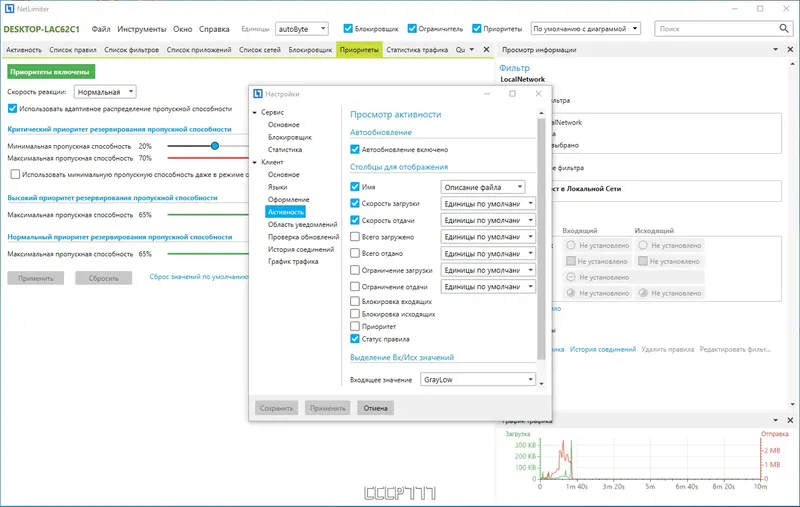Uncheck adaptive bandwidth distribution checkbox

(x=12, y=109)
